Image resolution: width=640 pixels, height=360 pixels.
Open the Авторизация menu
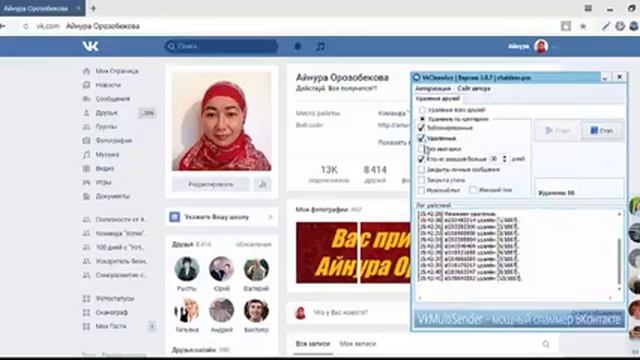[433, 89]
